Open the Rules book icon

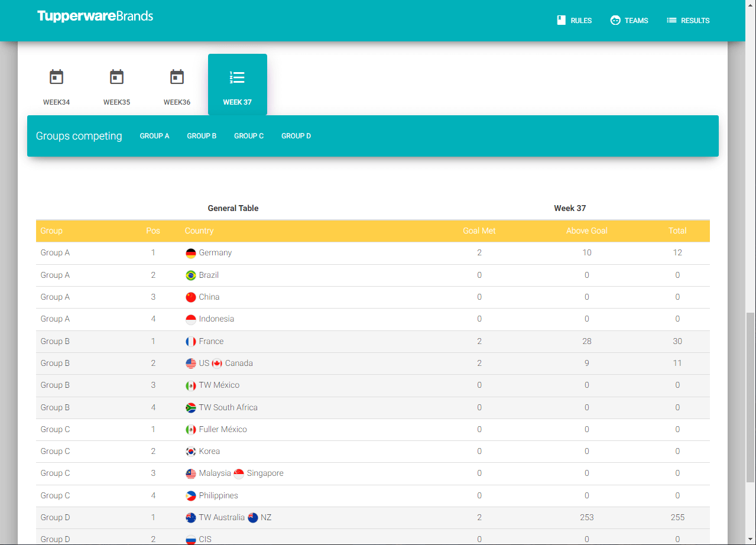(562, 20)
